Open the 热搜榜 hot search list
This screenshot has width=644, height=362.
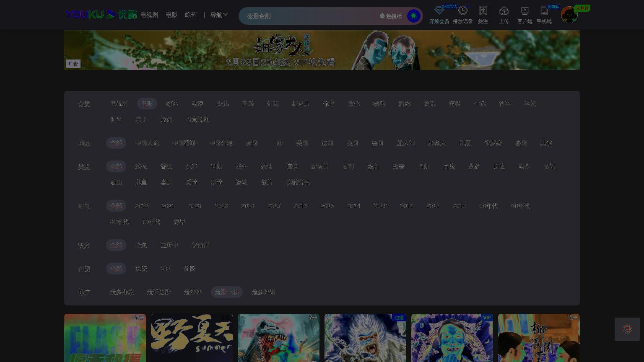[x=391, y=16]
